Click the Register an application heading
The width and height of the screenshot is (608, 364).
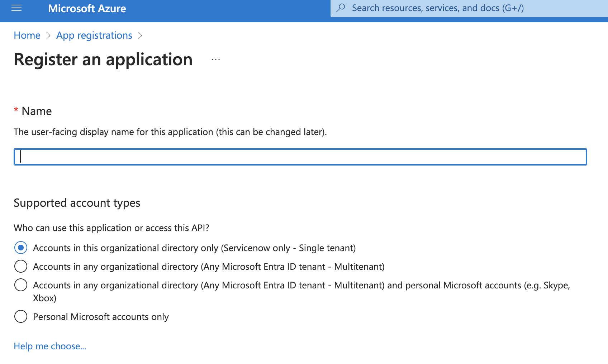click(x=103, y=59)
